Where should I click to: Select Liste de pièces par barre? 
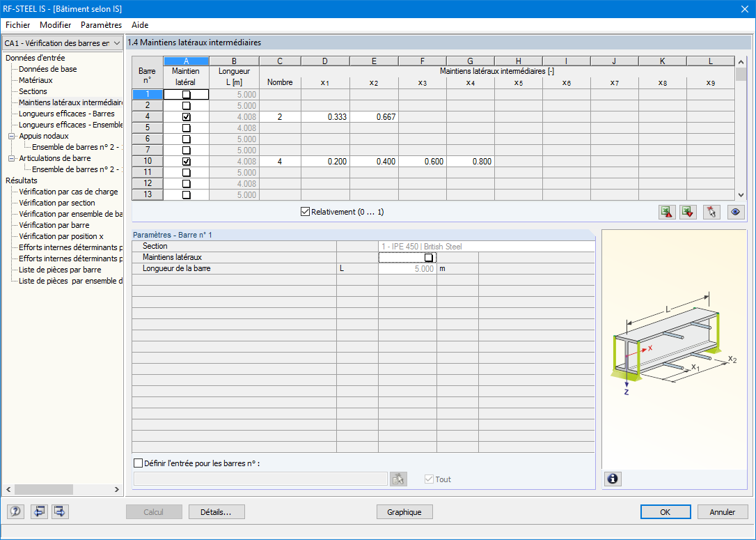(60, 270)
